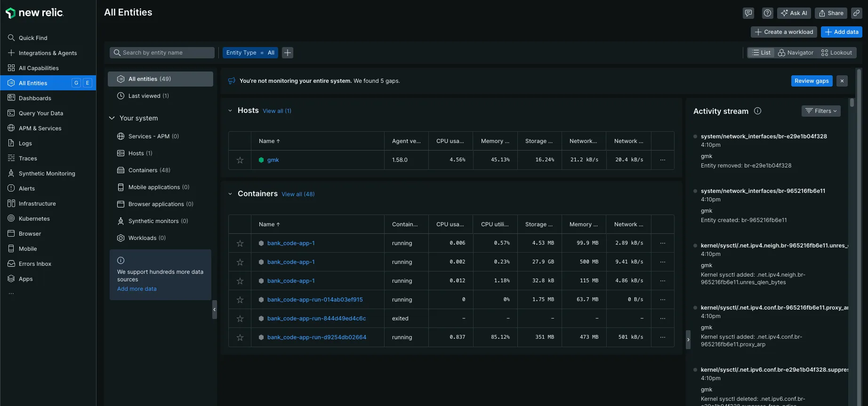This screenshot has height=406, width=868.
Task: Click the Review gaps button
Action: pos(812,81)
